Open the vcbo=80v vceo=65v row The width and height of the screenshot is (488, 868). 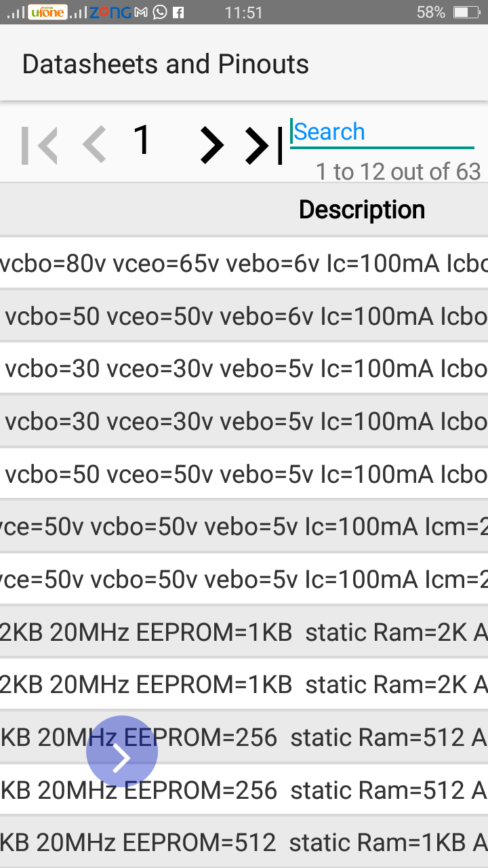pos(244,264)
